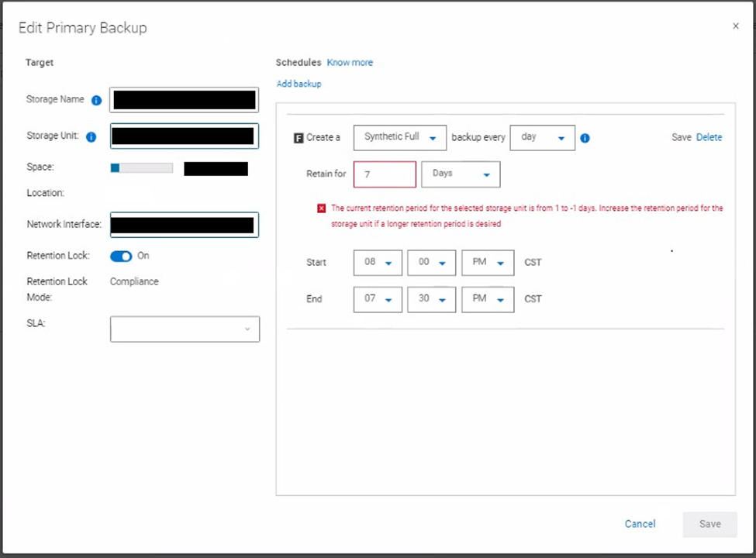Click the info icon beside Storage Name
756x558 pixels.
point(96,100)
